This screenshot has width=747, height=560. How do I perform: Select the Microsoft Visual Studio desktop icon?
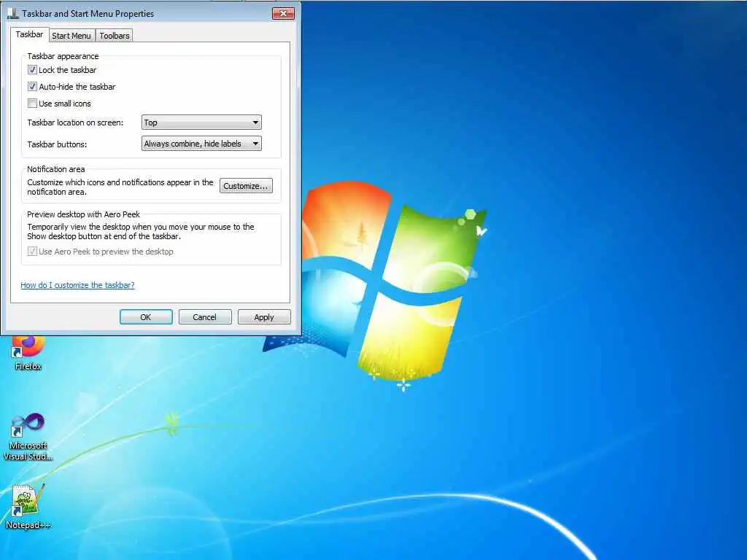(28, 437)
